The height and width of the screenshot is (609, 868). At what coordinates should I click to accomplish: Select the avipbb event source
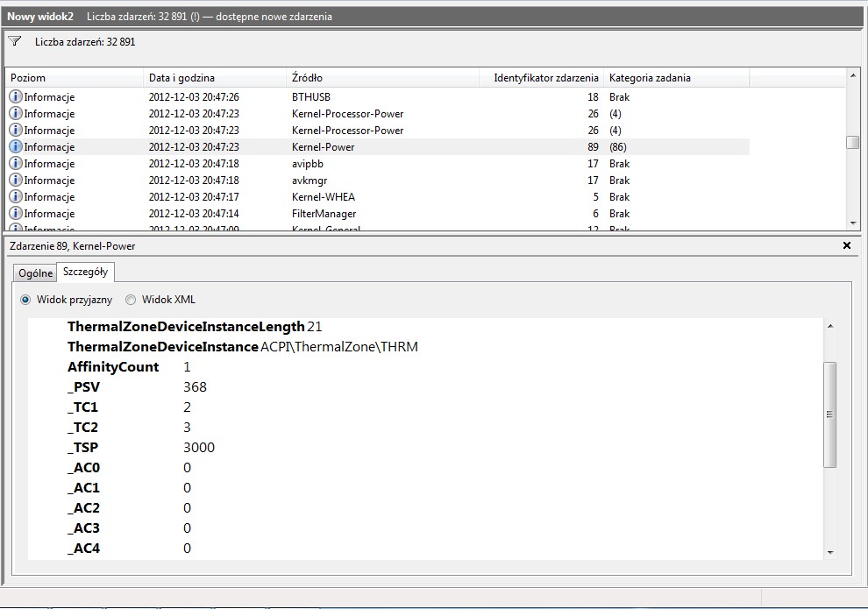[308, 164]
